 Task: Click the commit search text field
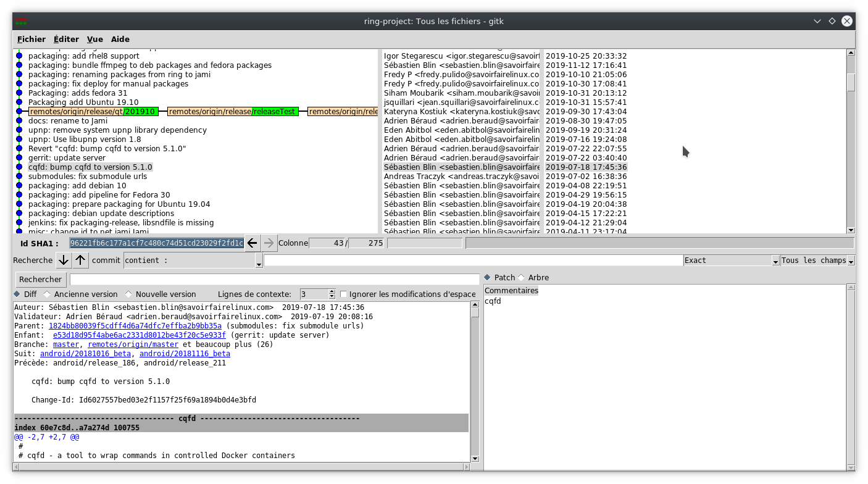click(x=473, y=261)
